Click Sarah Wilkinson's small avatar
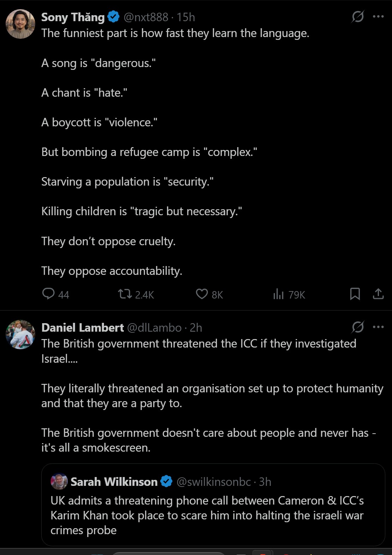The image size is (392, 555). click(59, 482)
